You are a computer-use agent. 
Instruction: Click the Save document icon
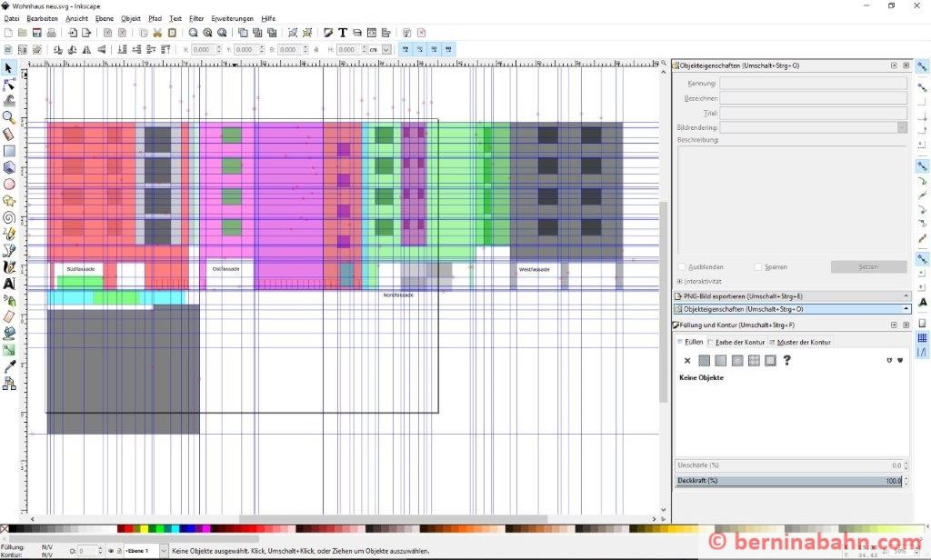click(x=36, y=33)
